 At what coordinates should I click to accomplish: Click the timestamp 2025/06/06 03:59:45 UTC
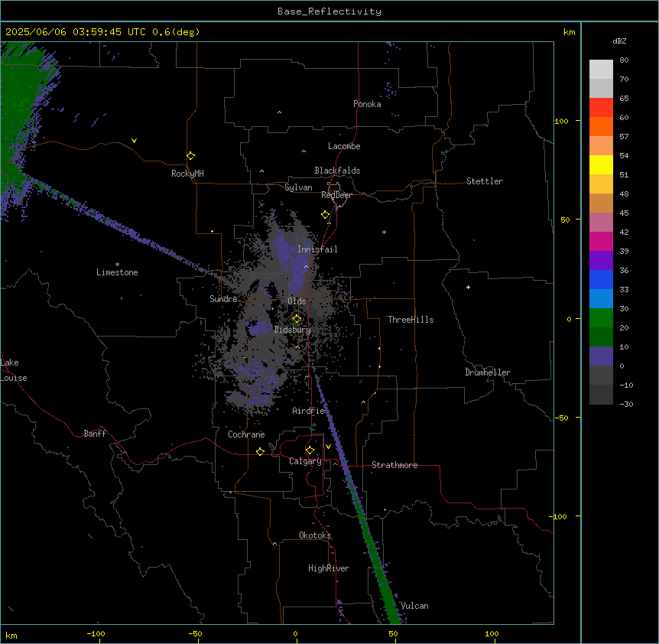76,32
